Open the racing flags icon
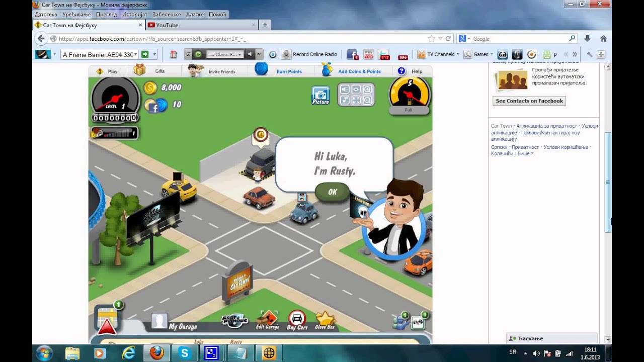Screen dimensions: 644x362 (419, 322)
